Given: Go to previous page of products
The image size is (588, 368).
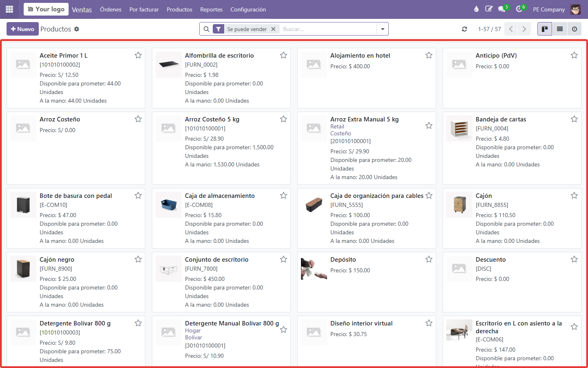Looking at the screenshot, I should pyautogui.click(x=511, y=29).
